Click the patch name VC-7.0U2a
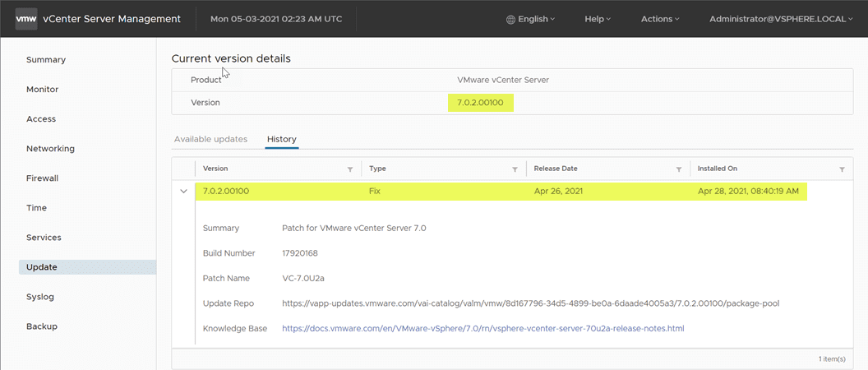The height and width of the screenshot is (370, 868). (302, 278)
